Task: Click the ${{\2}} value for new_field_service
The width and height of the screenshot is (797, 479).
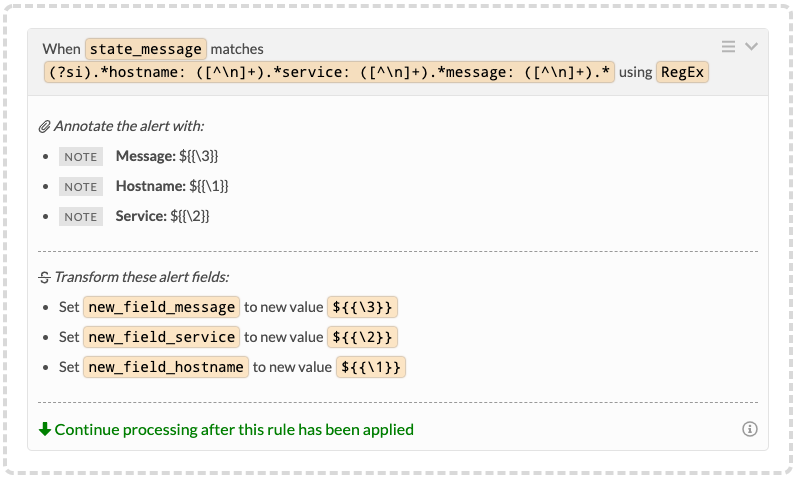Action: click(362, 337)
